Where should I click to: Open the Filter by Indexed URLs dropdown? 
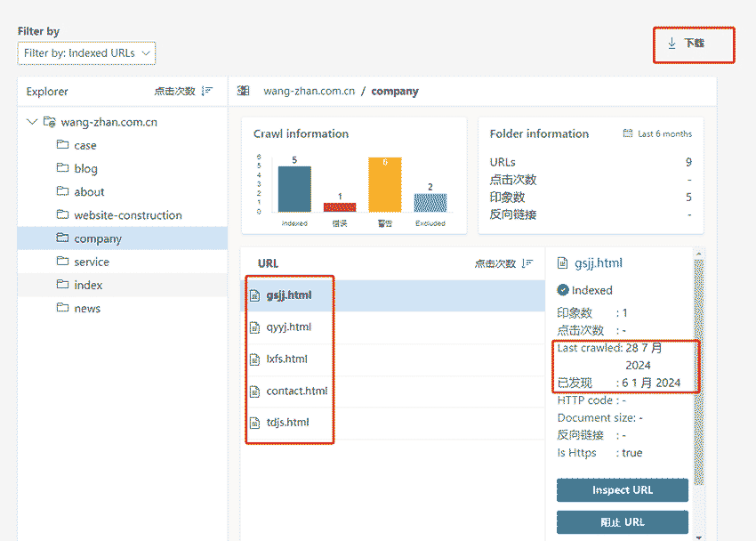[86, 53]
